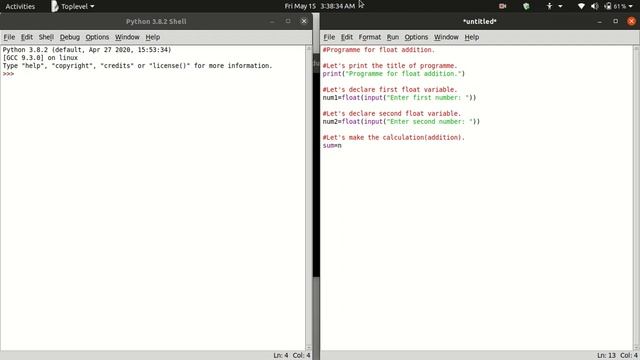Open Format menu in untitled editor
The height and width of the screenshot is (360, 640).
coord(370,37)
